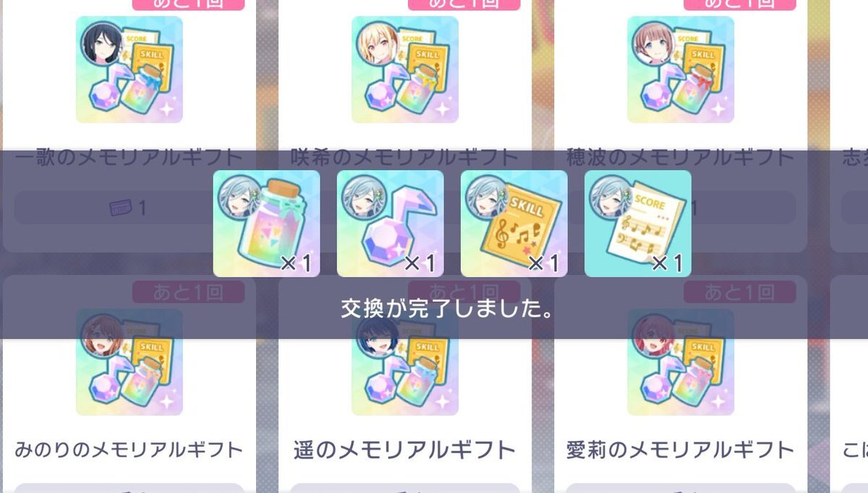Select Haruka's memorial gift bundle icon
This screenshot has width=868, height=493.
(405, 362)
